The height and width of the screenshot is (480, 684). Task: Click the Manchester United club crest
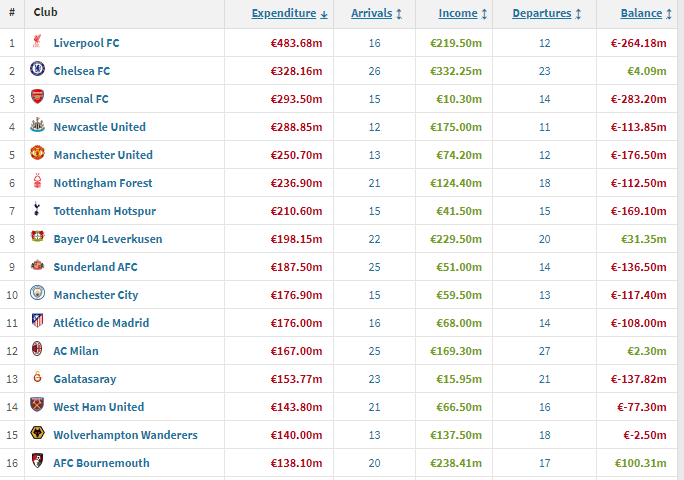[37, 155]
